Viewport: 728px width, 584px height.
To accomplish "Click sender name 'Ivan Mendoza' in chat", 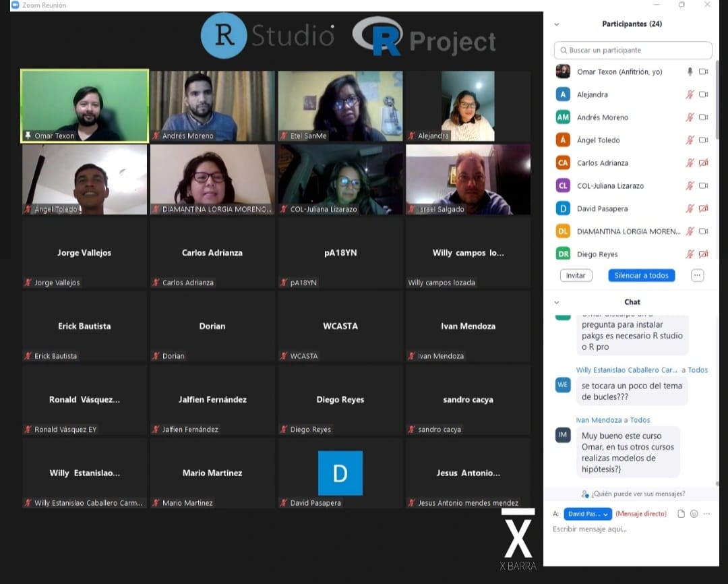I will point(599,420).
